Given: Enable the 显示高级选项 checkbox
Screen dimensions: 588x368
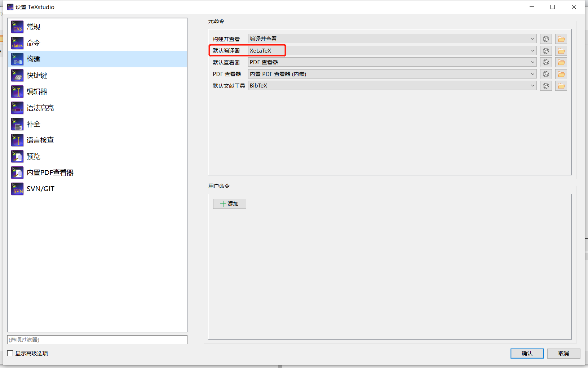Looking at the screenshot, I should coord(10,353).
